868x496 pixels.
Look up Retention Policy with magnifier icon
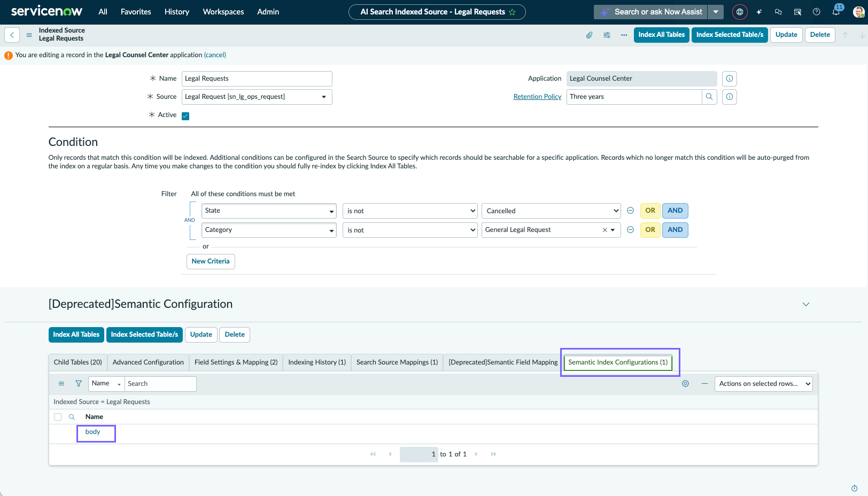tap(709, 97)
